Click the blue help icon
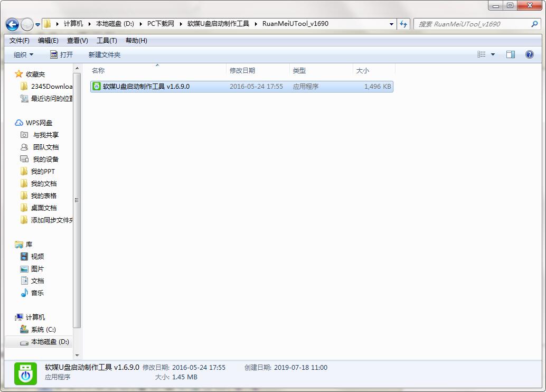 point(529,54)
